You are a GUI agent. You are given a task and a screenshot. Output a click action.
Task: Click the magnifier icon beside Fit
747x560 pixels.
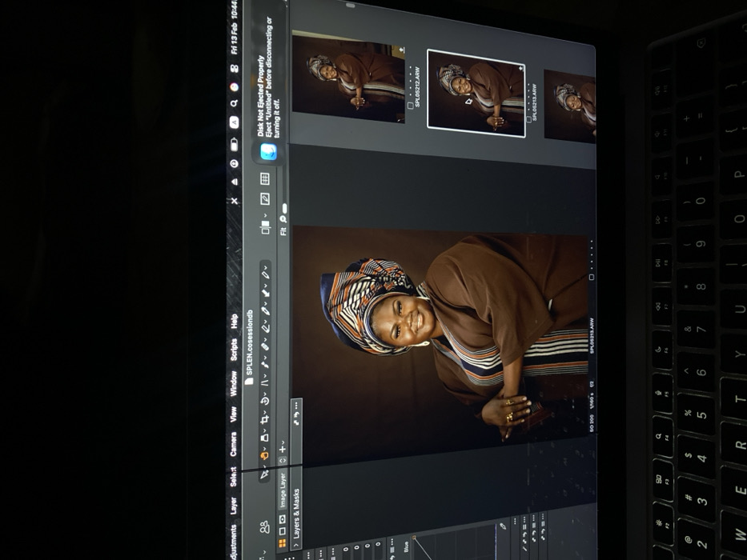[x=283, y=218]
